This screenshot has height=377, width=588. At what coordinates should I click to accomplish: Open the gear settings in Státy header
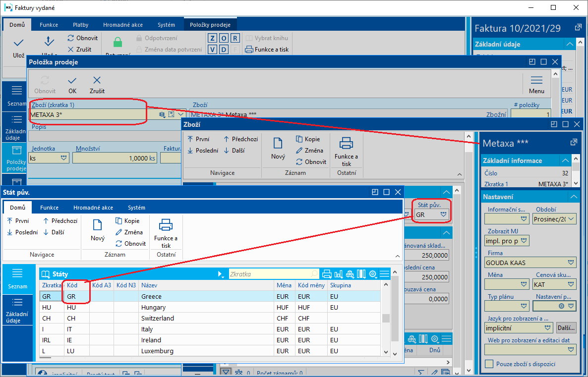pyautogui.click(x=373, y=274)
